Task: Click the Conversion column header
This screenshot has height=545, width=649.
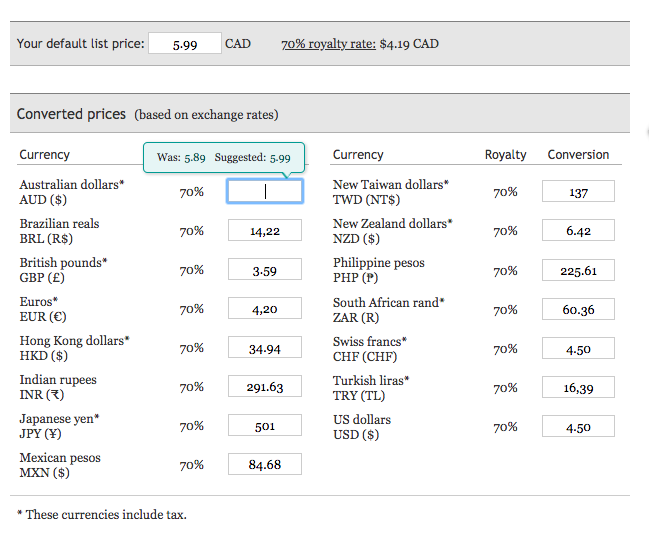Action: point(578,155)
